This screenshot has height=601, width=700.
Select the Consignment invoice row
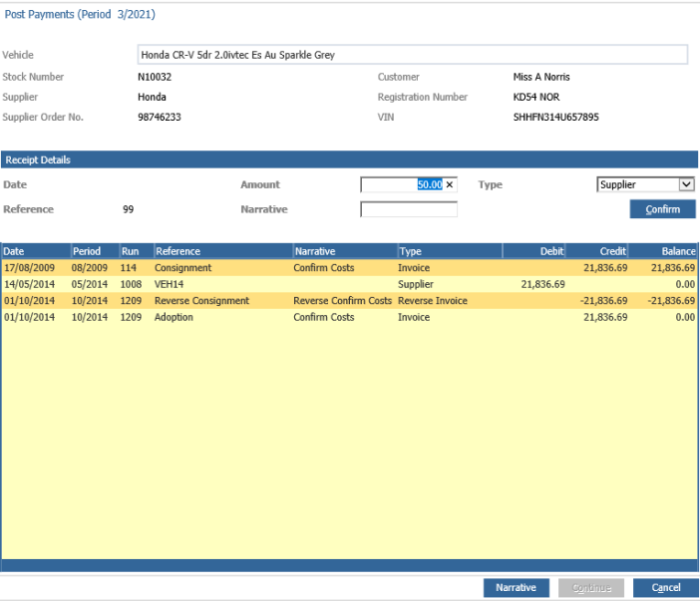(x=349, y=268)
